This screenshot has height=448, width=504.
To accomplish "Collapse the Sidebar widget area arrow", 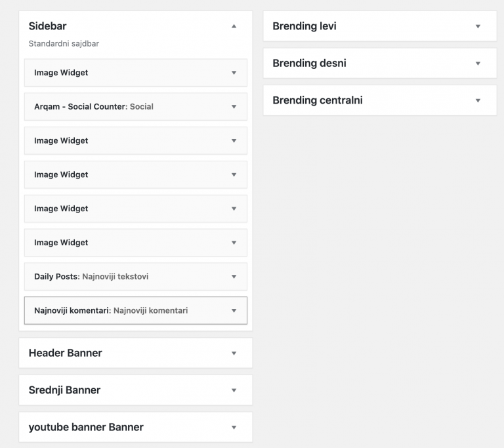I will tap(234, 26).
